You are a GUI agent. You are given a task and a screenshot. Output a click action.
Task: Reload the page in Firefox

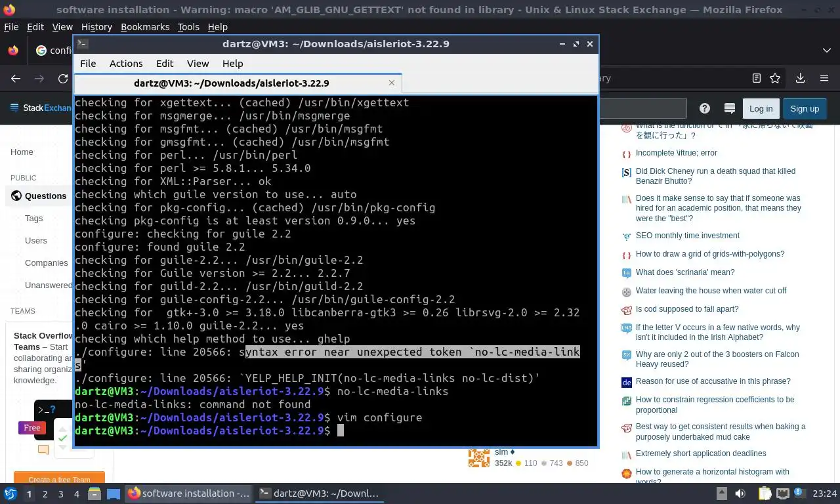click(63, 78)
